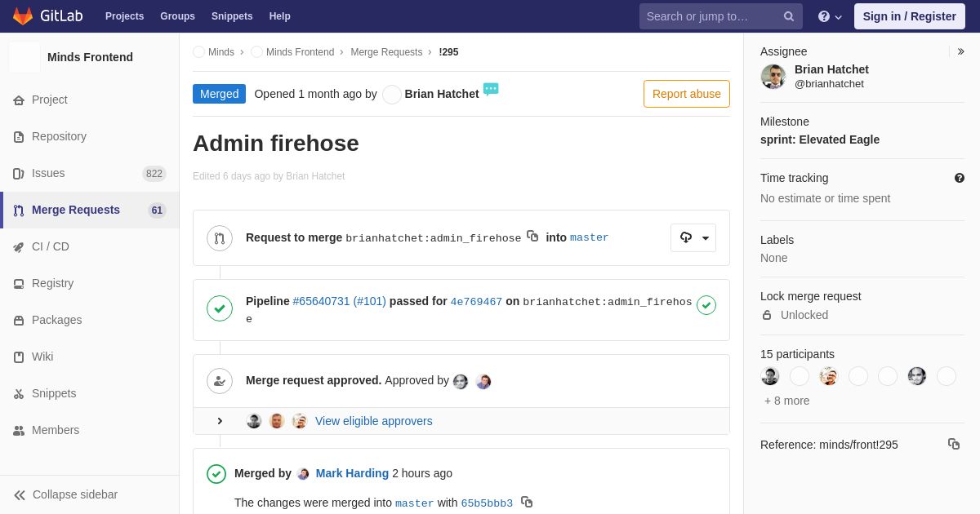
Task: Click the search magnifier icon
Action: coord(789,16)
